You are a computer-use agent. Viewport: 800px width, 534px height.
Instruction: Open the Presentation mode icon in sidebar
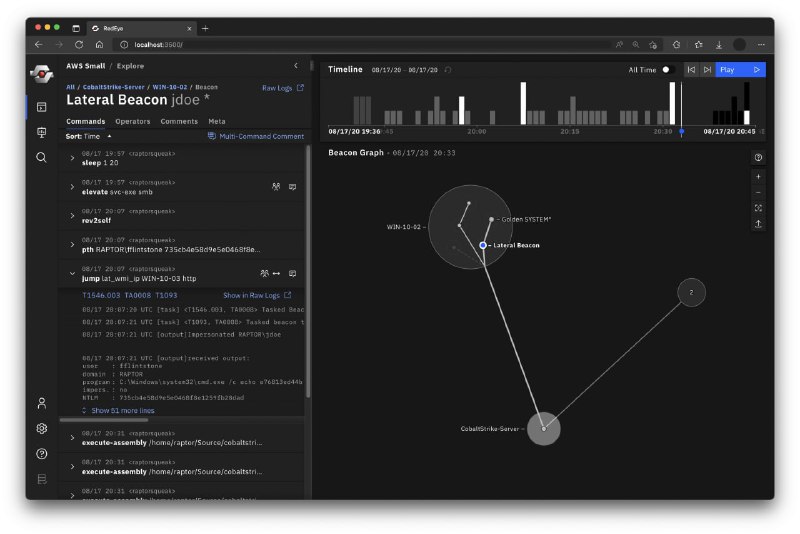41,132
